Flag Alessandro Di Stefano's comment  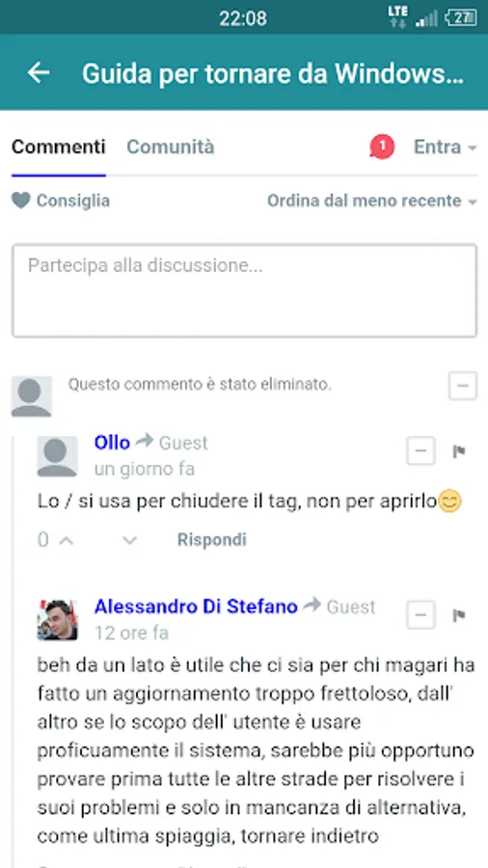tap(459, 615)
